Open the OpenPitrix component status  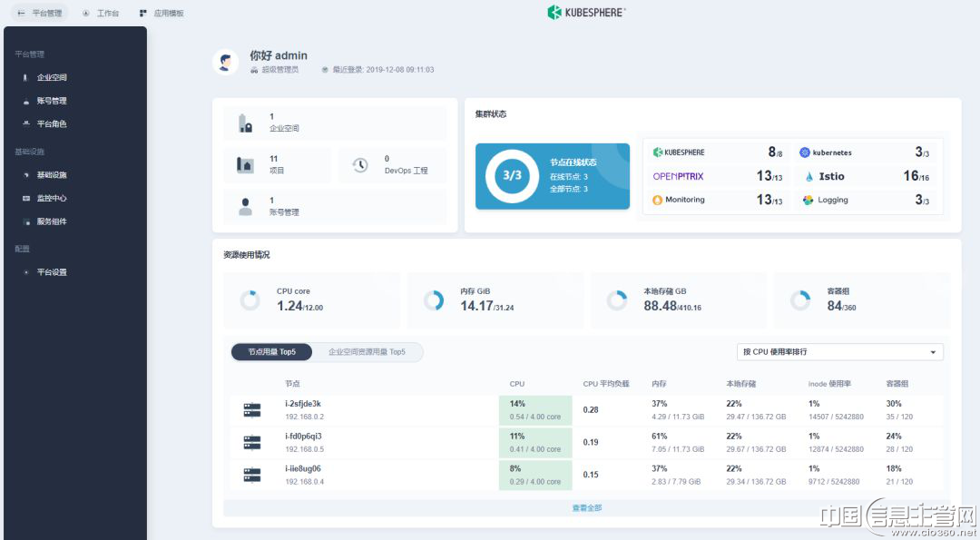[x=718, y=176]
